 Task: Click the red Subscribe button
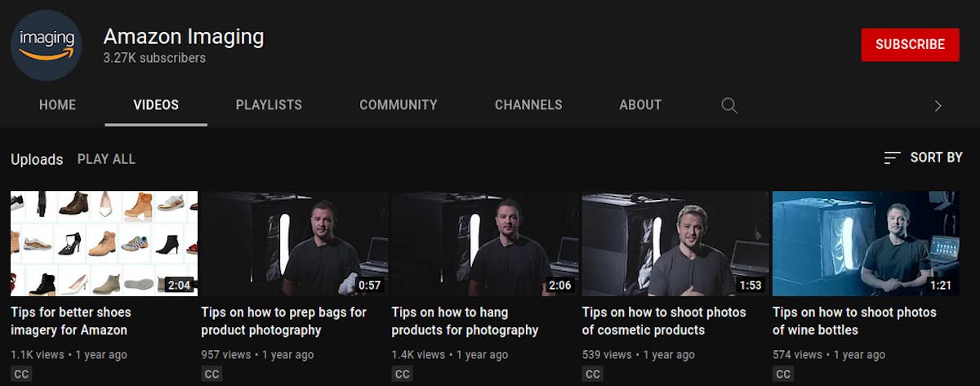coord(910,45)
